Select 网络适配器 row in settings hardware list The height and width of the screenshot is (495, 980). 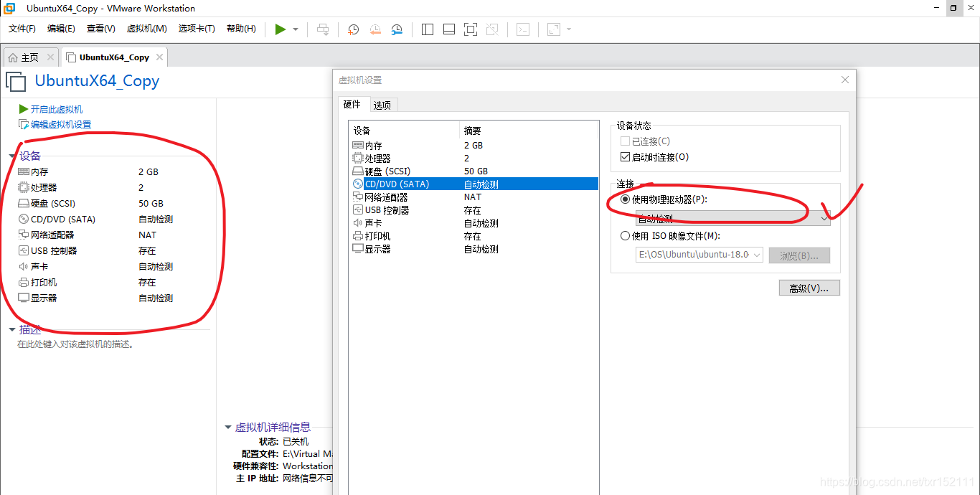click(473, 197)
